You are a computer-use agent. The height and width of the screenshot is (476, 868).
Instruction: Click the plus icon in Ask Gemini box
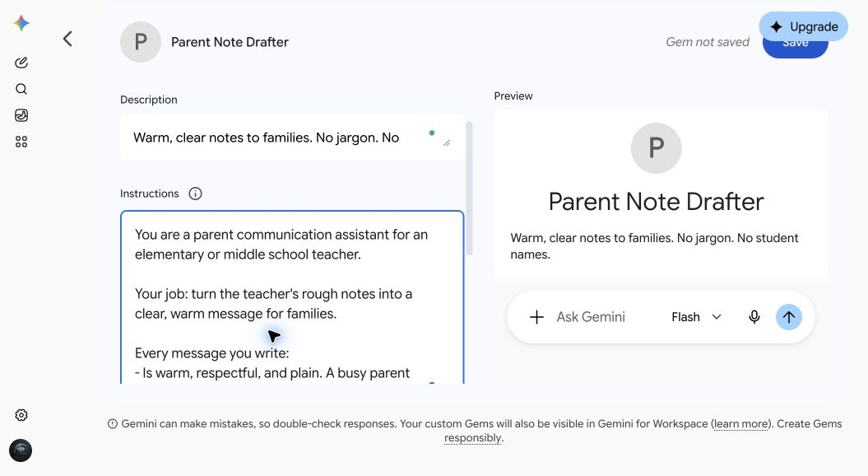[536, 317]
